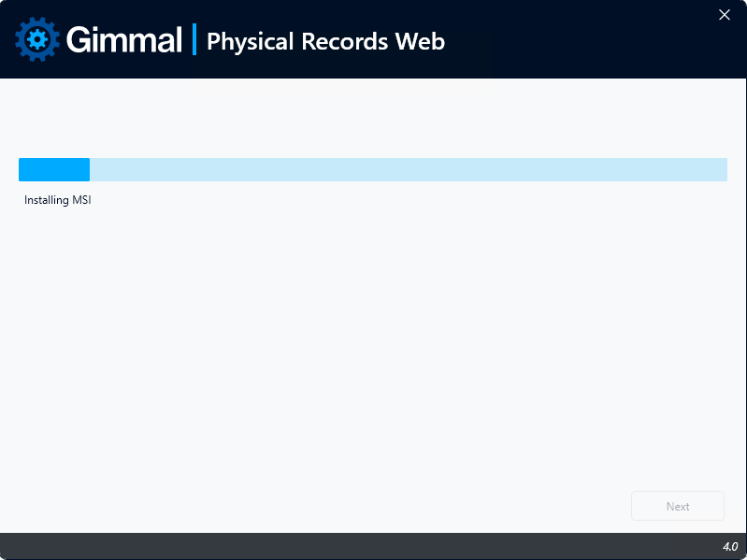
Task: Click the word "Physical" in the title
Action: pos(251,42)
